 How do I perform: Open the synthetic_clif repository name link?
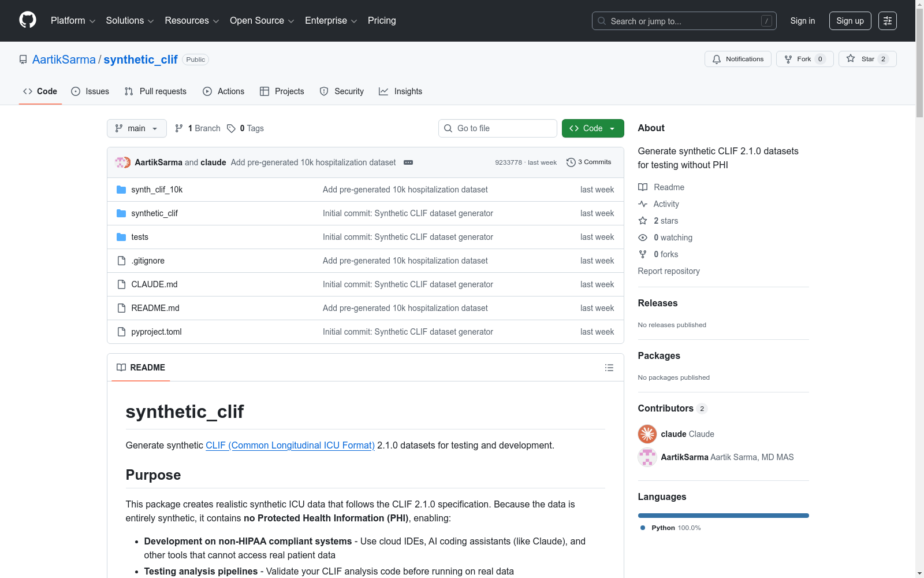tap(140, 60)
